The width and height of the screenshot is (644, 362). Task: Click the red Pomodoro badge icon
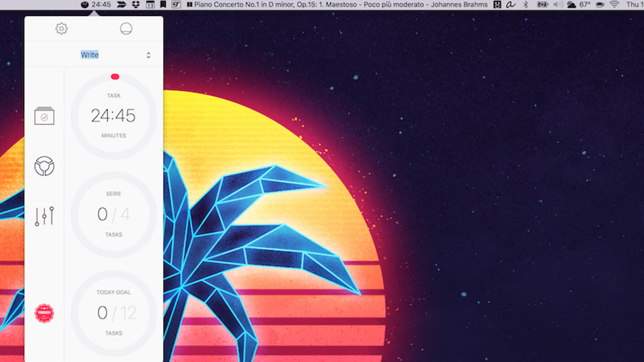coord(45,313)
